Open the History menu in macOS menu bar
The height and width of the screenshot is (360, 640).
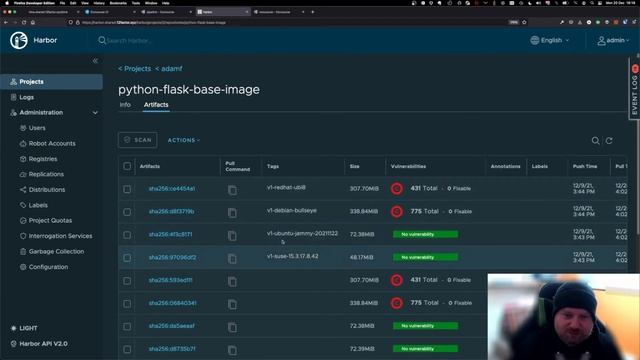tap(99, 3)
